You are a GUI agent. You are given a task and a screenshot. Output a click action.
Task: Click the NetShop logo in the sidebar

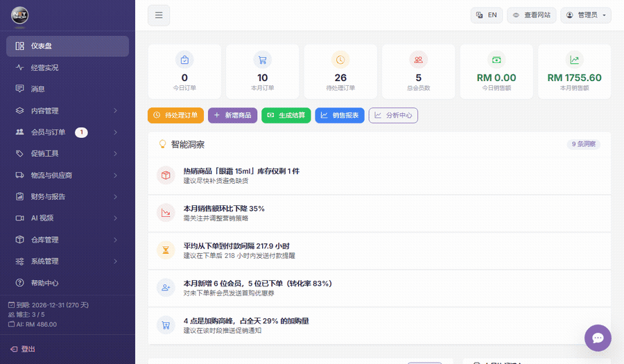pyautogui.click(x=19, y=15)
